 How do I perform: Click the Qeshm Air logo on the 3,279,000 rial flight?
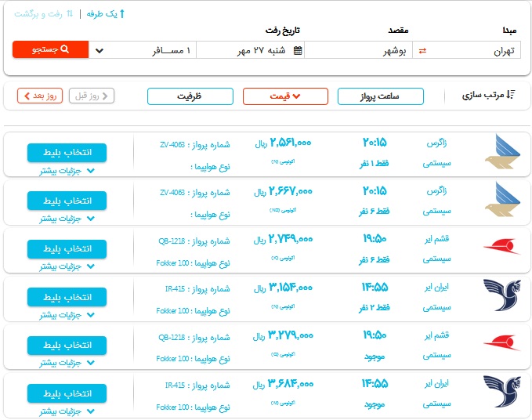coord(501,343)
